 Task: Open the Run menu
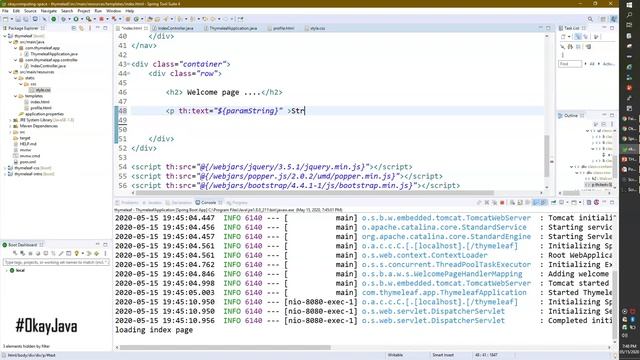pos(98,11)
